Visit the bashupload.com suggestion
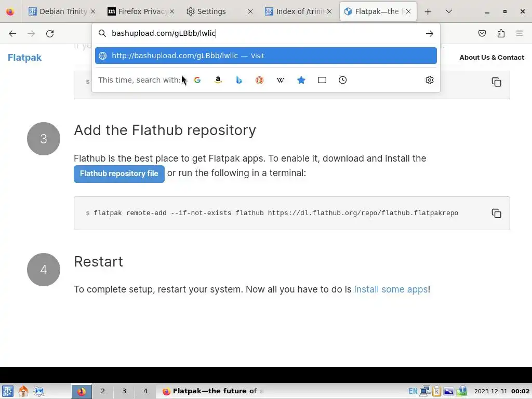Viewport: 532px width, 399px height. click(x=265, y=56)
